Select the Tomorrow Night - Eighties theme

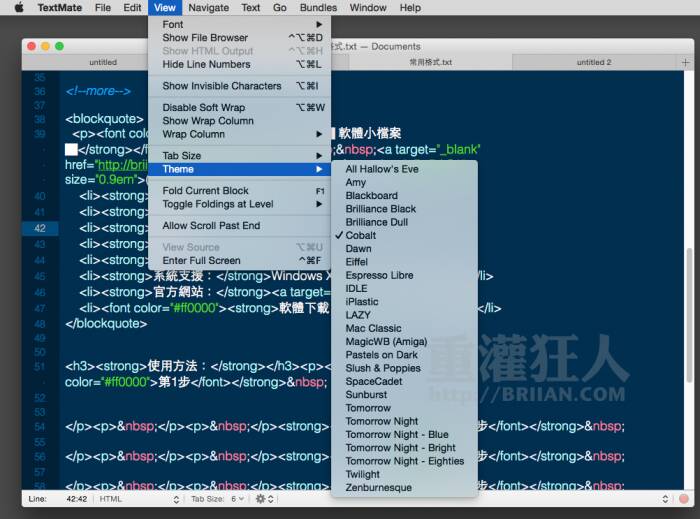(404, 461)
